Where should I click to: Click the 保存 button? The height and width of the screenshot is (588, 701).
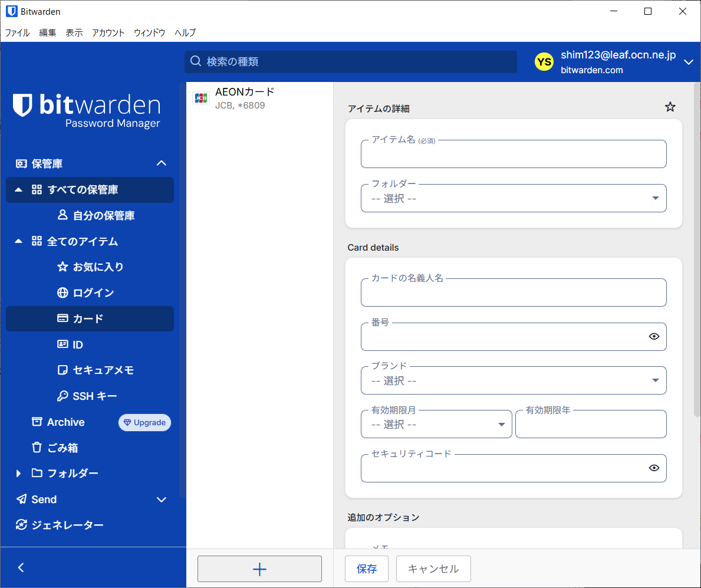366,569
